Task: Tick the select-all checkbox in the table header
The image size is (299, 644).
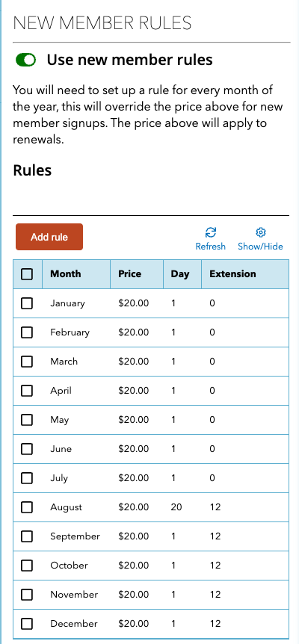Action: point(27,274)
